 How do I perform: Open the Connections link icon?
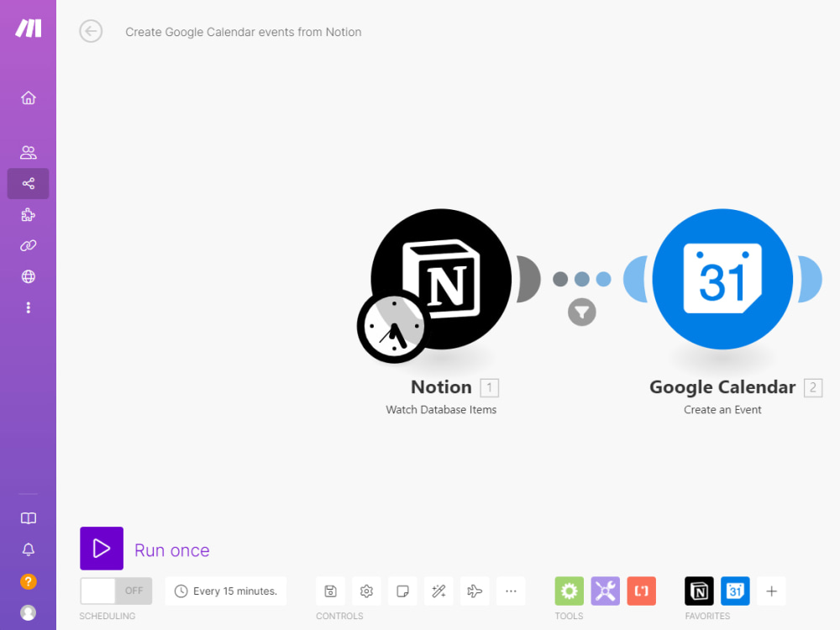29,245
